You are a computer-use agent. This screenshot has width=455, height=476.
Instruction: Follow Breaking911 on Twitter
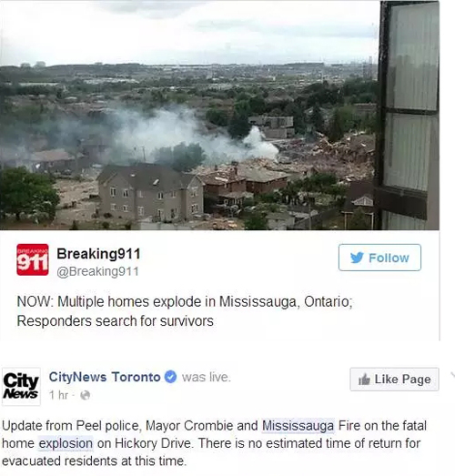coord(379,258)
